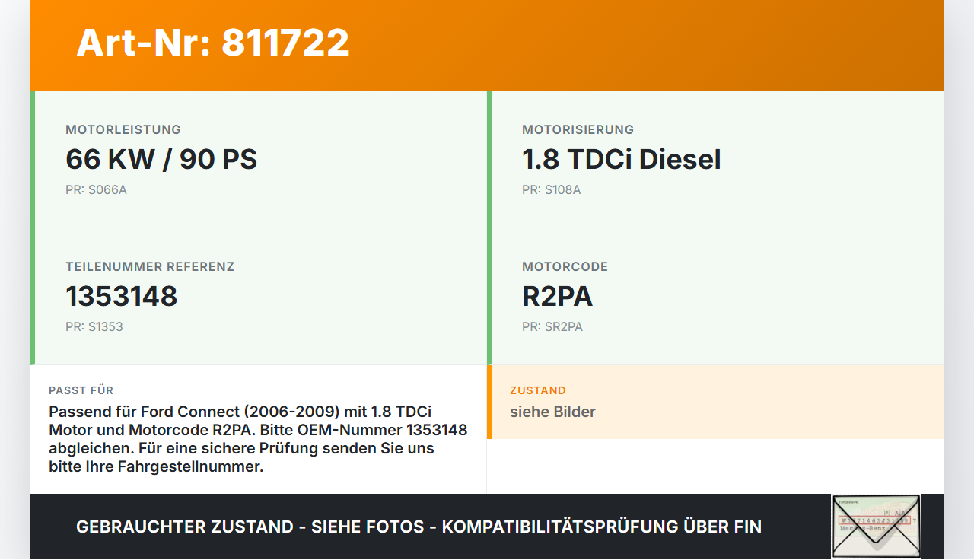Click the GEBRAUCHTER ZUSTAND footer banner text

coord(419,527)
